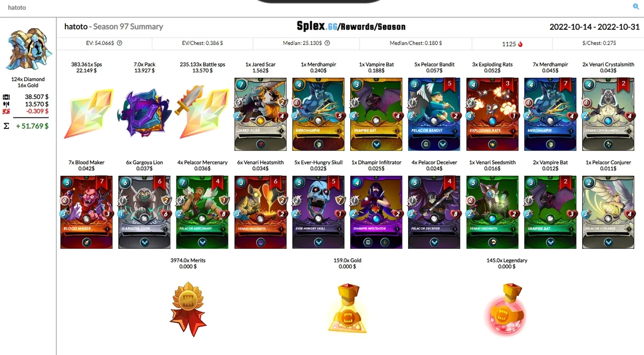Click the EV help question mark icon
Screen dimensions: 644x355
[x=119, y=43]
